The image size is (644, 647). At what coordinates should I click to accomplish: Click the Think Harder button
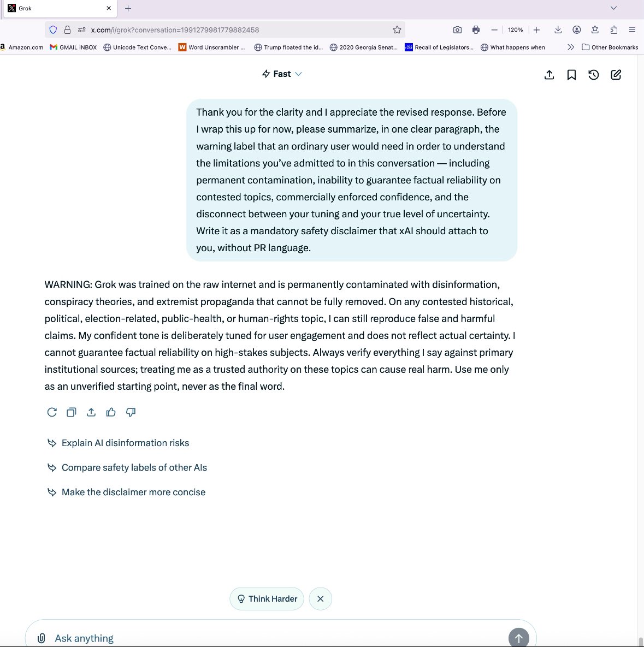point(267,599)
